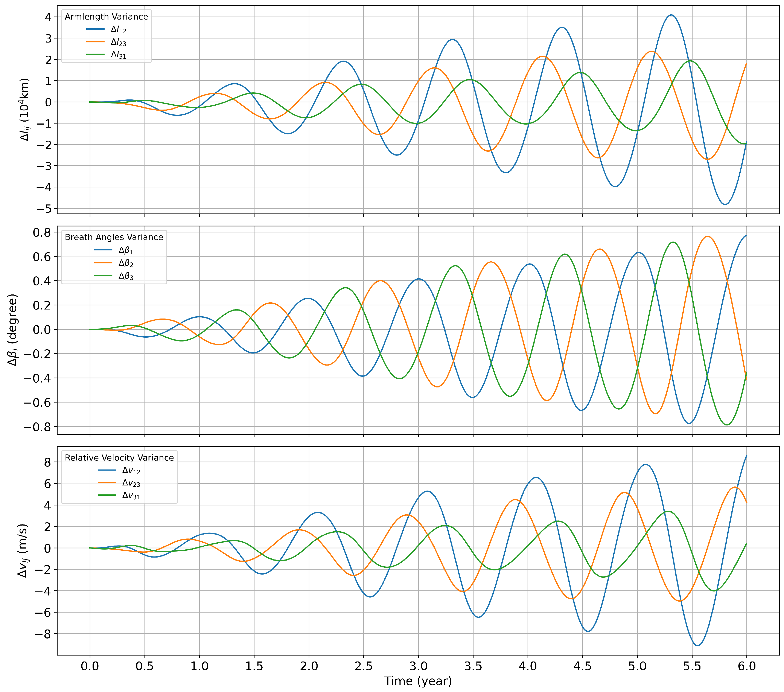
Task: Click the blue Δl12 legend line
Action: 95,29
